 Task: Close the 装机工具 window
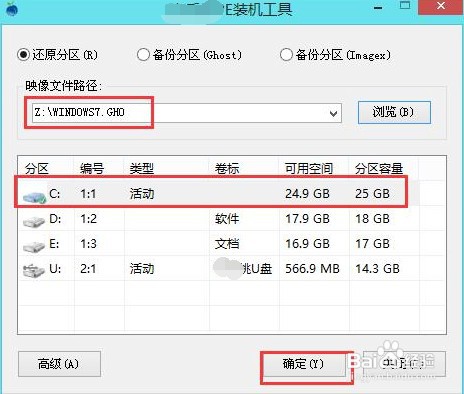pyautogui.click(x=441, y=7)
